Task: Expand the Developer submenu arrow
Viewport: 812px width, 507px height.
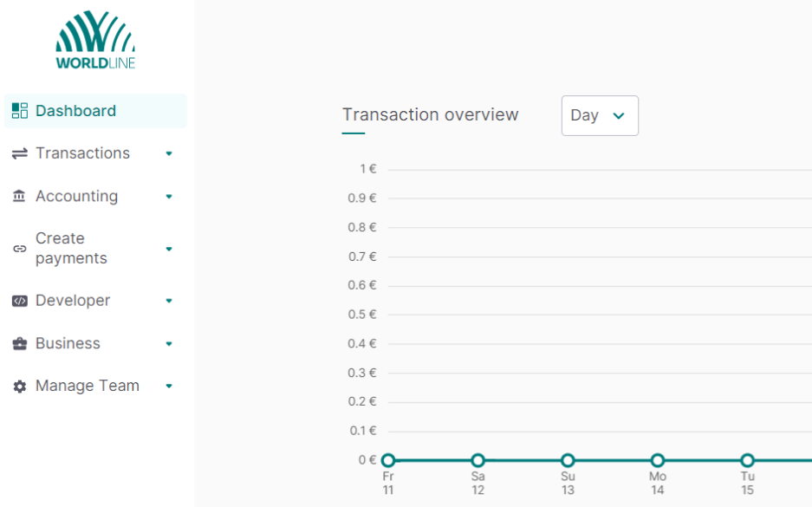Action: [x=169, y=301]
